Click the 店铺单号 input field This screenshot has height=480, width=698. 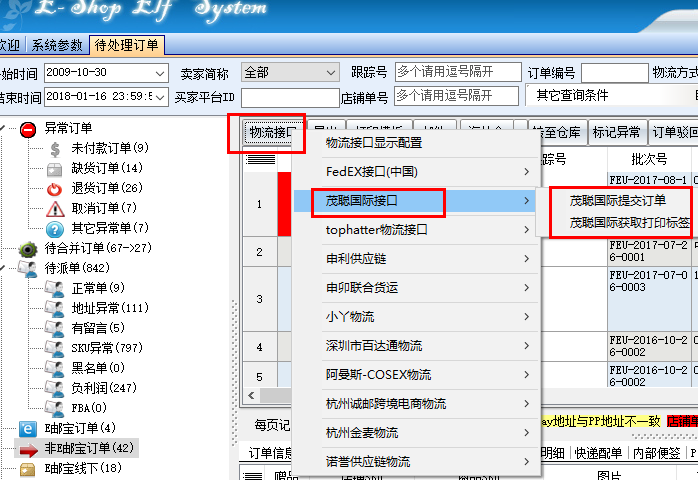456,96
